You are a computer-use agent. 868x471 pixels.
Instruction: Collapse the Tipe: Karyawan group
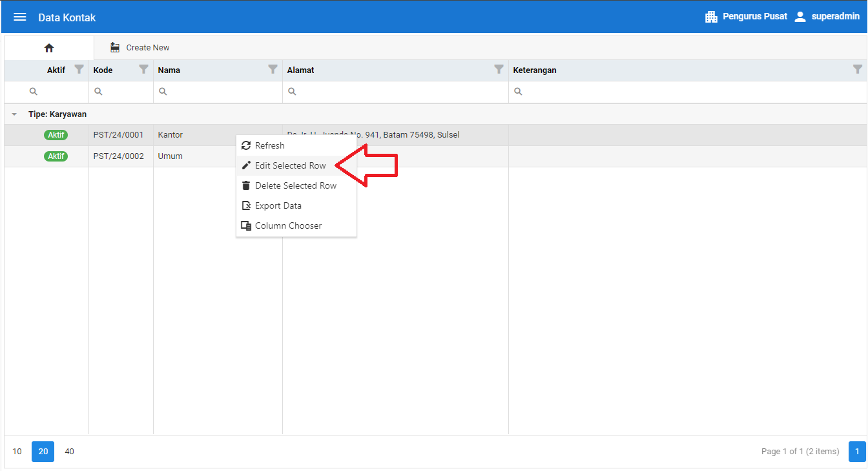pos(14,114)
